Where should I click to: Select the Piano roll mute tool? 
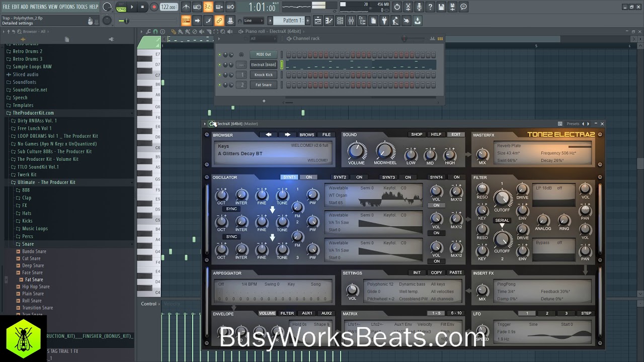point(202,32)
